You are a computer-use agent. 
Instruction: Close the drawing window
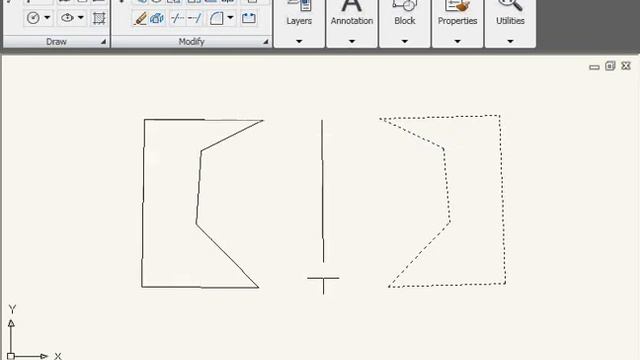pos(626,66)
